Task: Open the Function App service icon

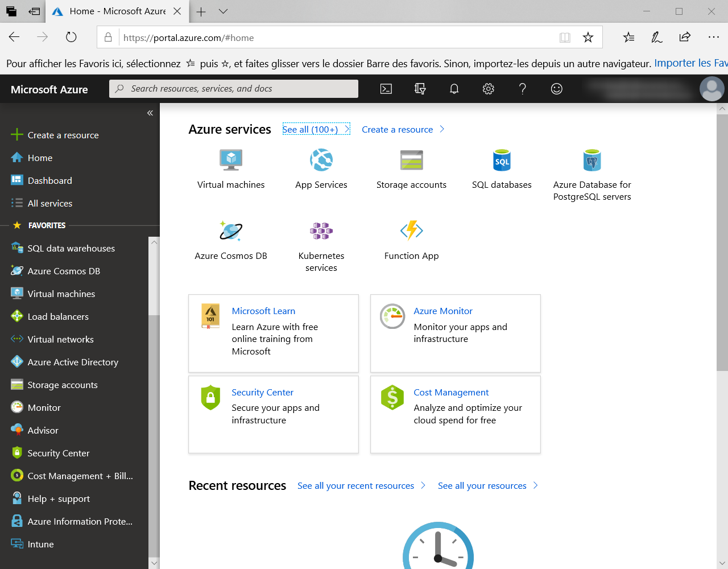Action: 411,231
